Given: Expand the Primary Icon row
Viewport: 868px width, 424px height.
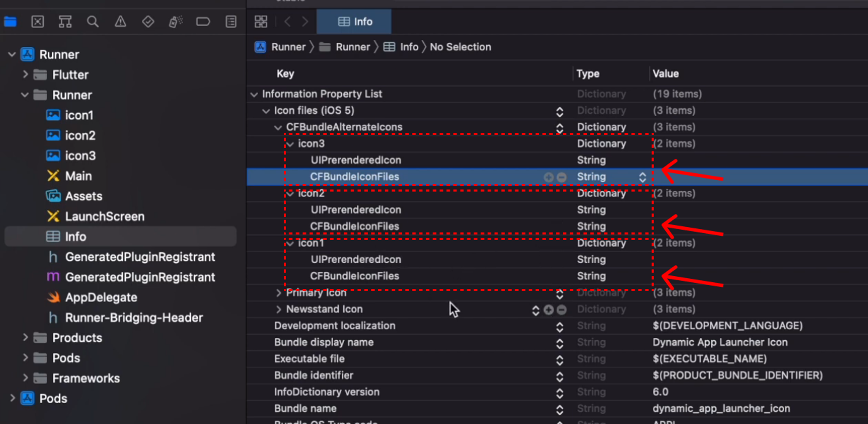Looking at the screenshot, I should point(279,293).
